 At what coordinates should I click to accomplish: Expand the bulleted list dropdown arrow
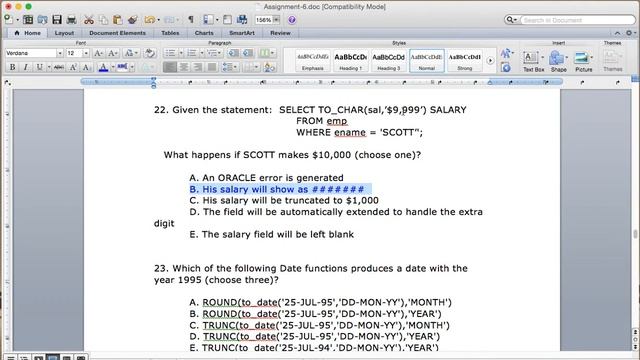click(x=181, y=53)
